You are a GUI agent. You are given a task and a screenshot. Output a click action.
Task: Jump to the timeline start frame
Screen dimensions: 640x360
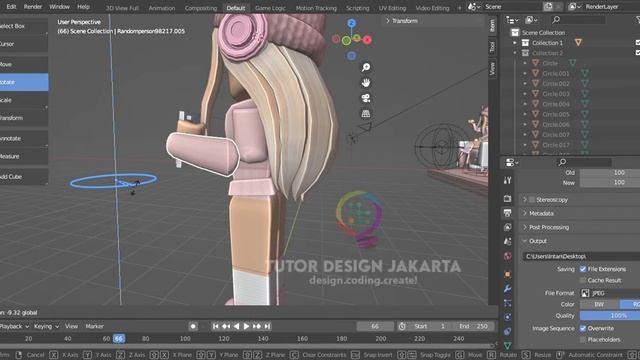click(216, 326)
